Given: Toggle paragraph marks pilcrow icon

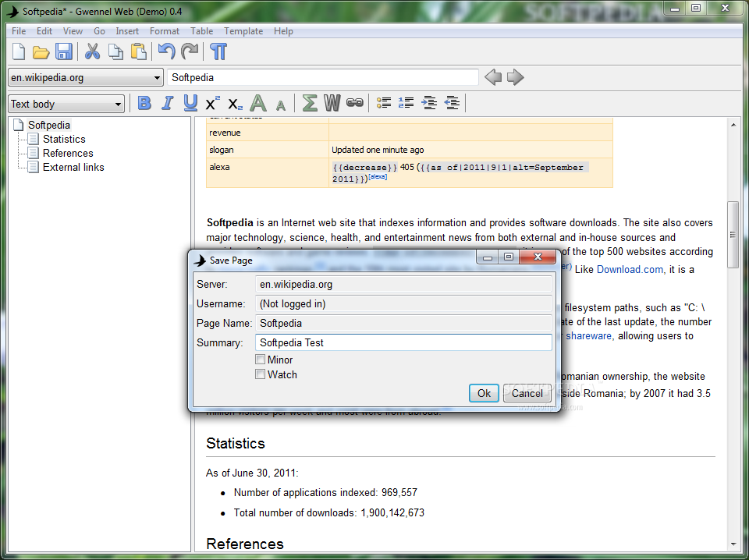Looking at the screenshot, I should tap(218, 51).
